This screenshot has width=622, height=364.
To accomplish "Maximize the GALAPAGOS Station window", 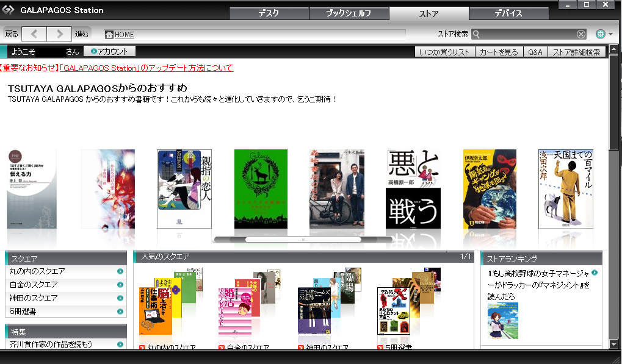I will [587, 5].
